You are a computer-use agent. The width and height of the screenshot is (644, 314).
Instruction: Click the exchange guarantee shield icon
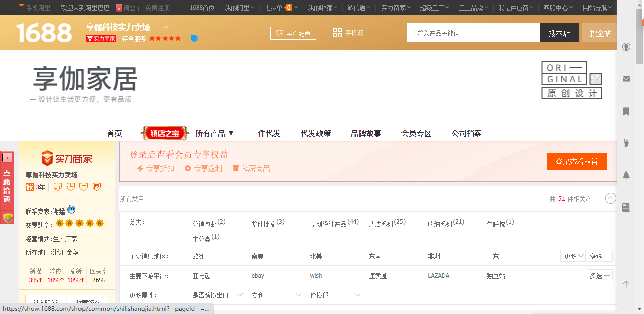pos(84,187)
